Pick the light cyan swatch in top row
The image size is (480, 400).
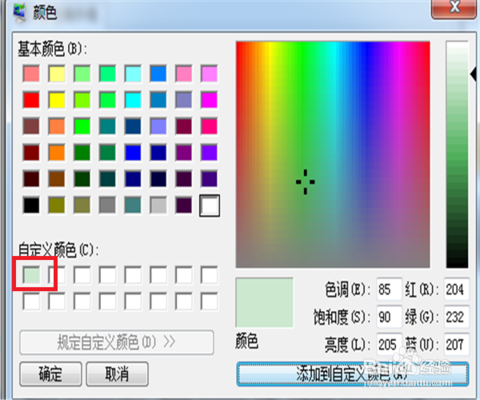point(133,74)
